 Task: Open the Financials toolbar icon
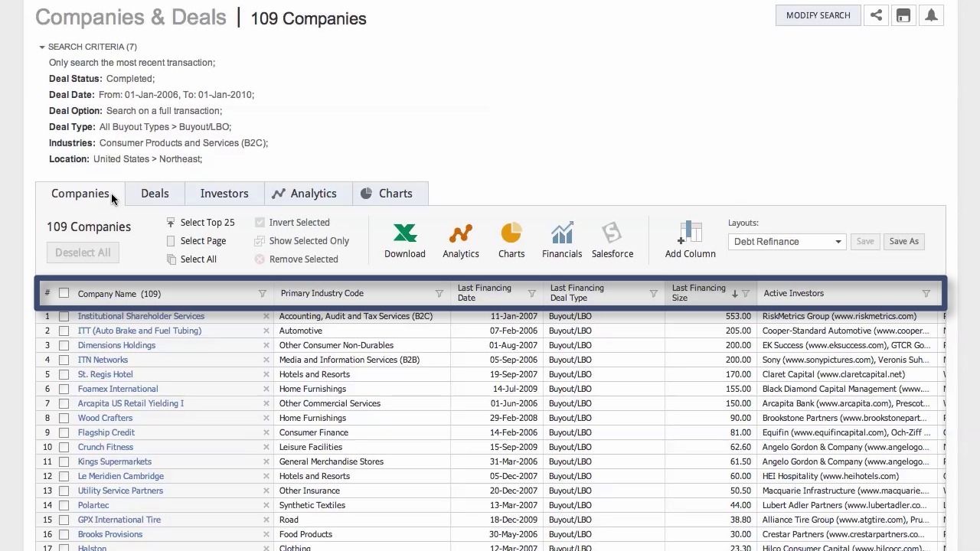point(562,240)
